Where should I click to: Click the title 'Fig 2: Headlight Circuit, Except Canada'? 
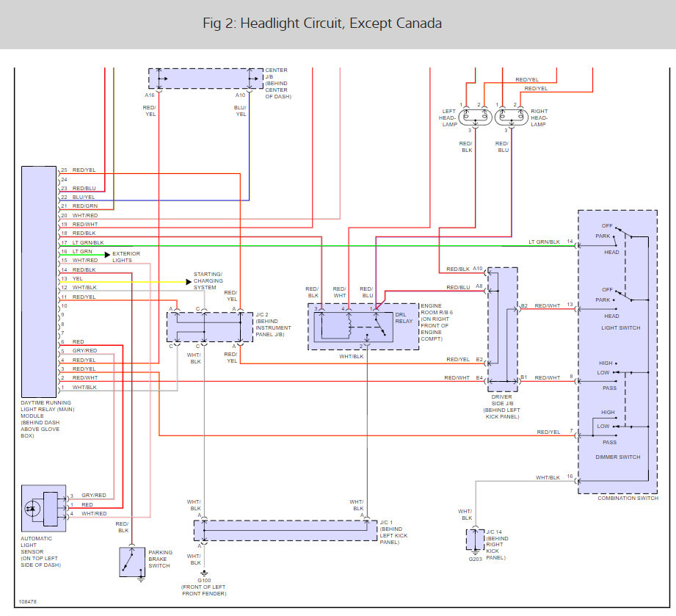pos(322,23)
